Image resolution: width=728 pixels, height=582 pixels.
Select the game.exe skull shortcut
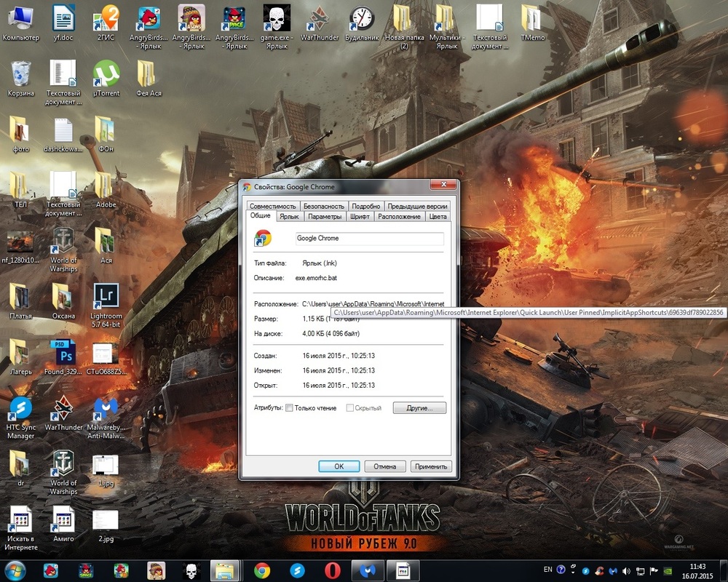[277, 26]
